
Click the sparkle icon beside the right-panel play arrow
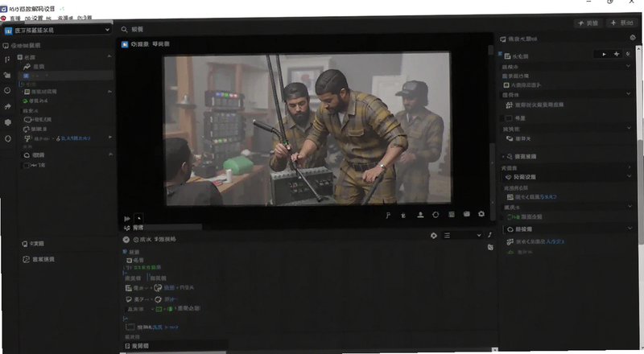tap(617, 54)
